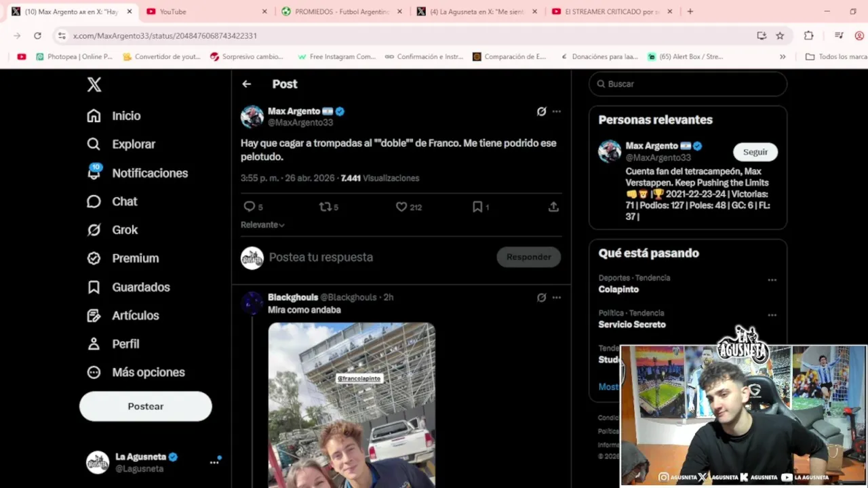The height and width of the screenshot is (488, 868).
Task: Click the X logo in the sidebar
Action: click(94, 84)
